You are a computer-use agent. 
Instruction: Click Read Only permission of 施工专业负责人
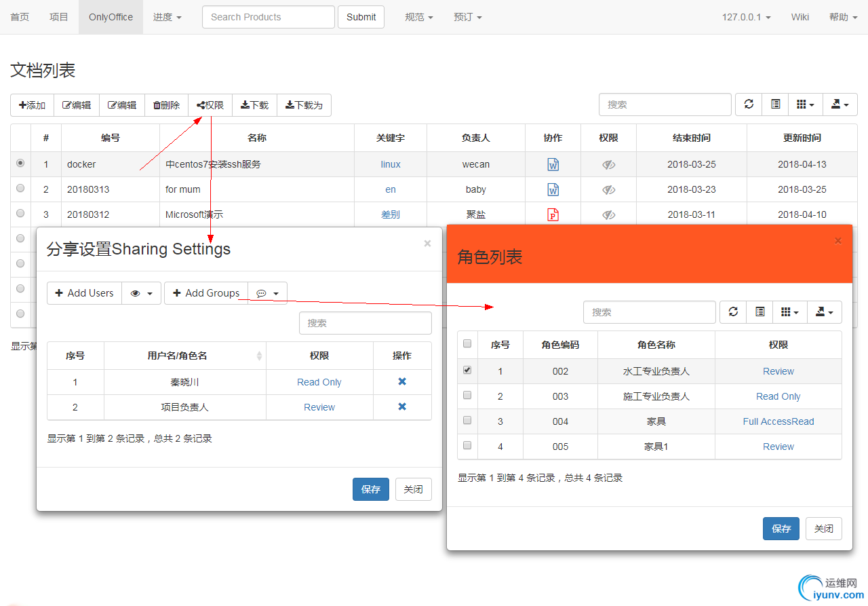point(778,396)
